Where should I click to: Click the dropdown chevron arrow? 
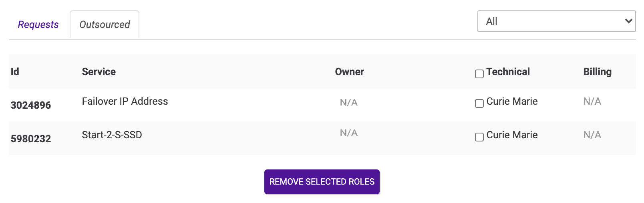[628, 21]
